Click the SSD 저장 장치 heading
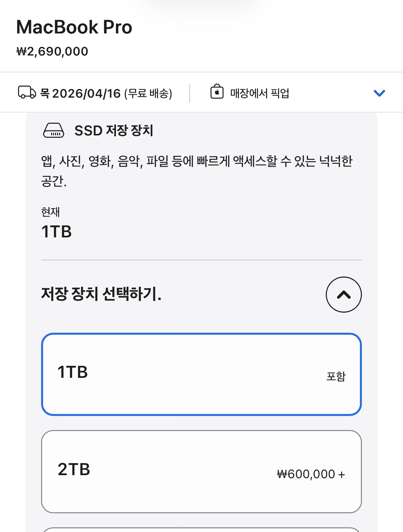The width and height of the screenshot is (403, 532). click(x=114, y=130)
